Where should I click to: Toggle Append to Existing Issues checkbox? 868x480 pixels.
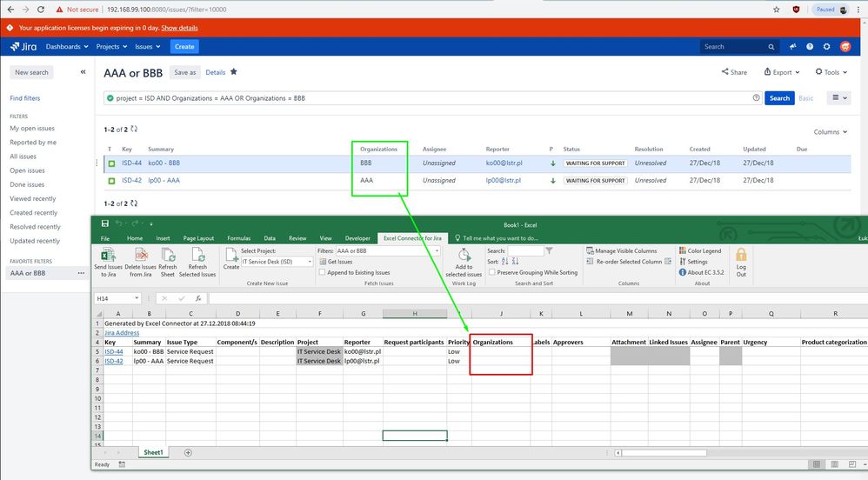coord(322,272)
